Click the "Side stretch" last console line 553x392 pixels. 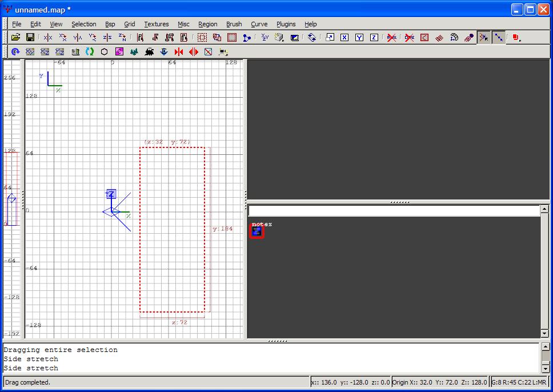[31, 368]
